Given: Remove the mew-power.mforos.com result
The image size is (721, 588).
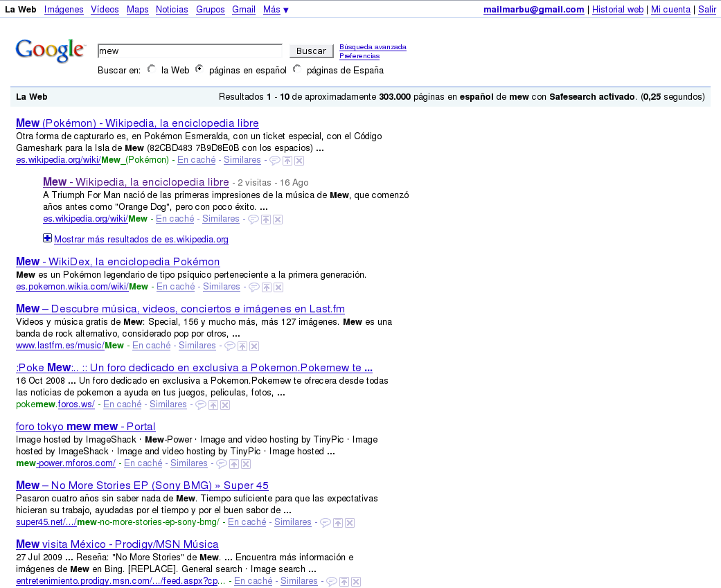Looking at the screenshot, I should click(x=246, y=464).
